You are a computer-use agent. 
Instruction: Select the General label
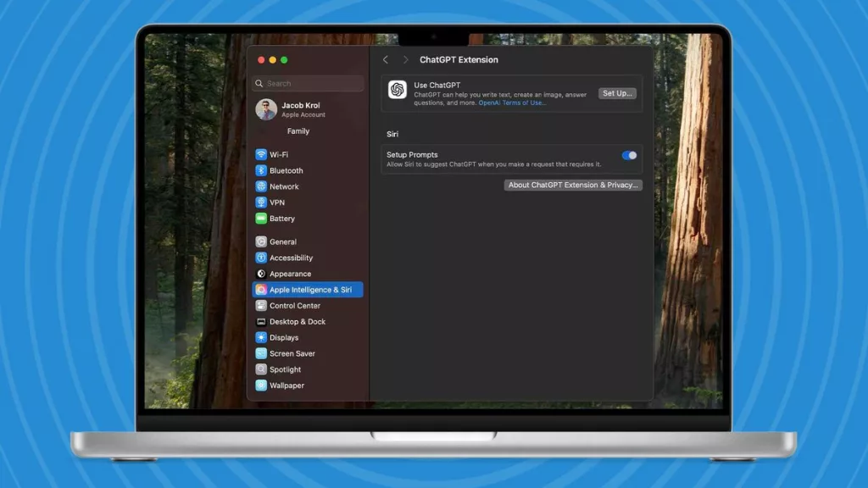pyautogui.click(x=283, y=241)
